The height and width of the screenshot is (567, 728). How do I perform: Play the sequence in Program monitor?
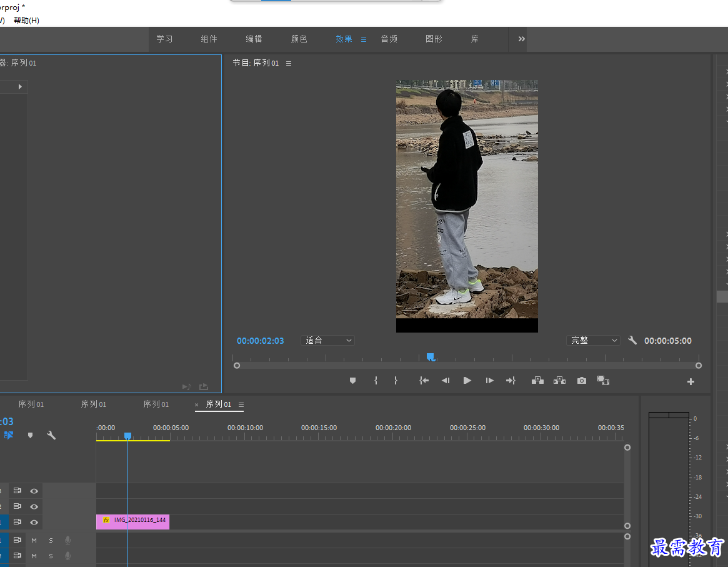point(467,381)
